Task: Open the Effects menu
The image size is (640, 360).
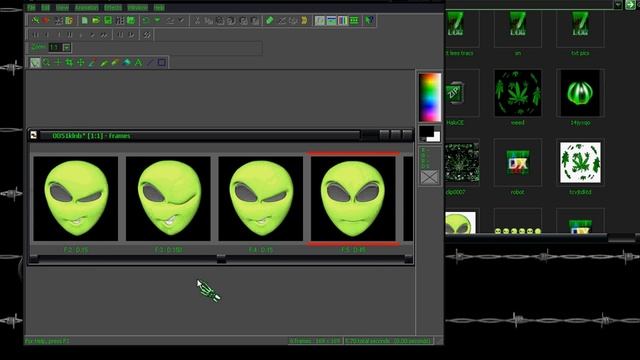Action: (x=113, y=7)
